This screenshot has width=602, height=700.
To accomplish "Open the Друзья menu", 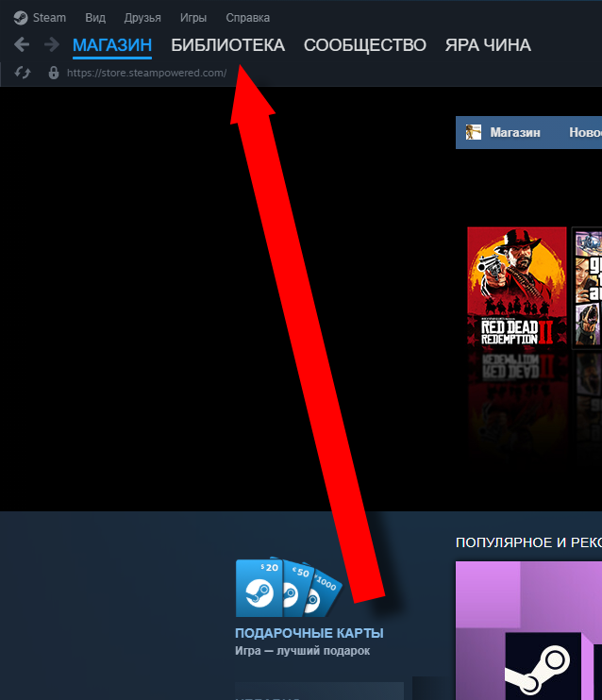I will click(x=142, y=18).
